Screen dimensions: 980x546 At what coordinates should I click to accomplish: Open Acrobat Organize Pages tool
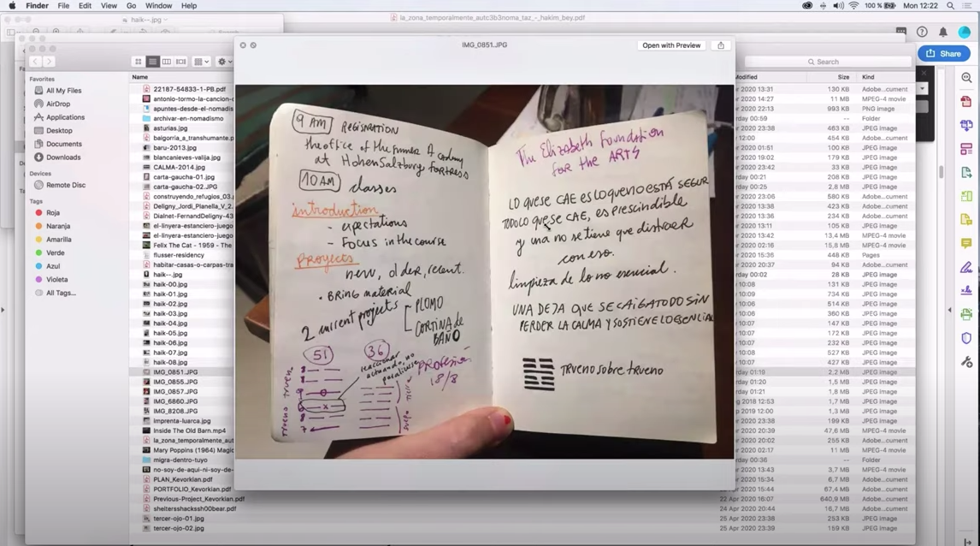(966, 149)
